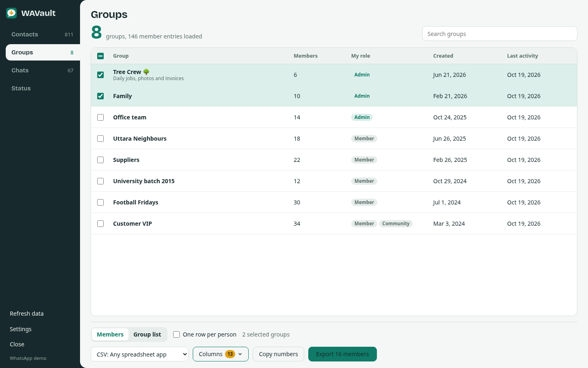Check the Football Fridays group checkbox
Screen dimensions: 588x368
click(x=100, y=202)
